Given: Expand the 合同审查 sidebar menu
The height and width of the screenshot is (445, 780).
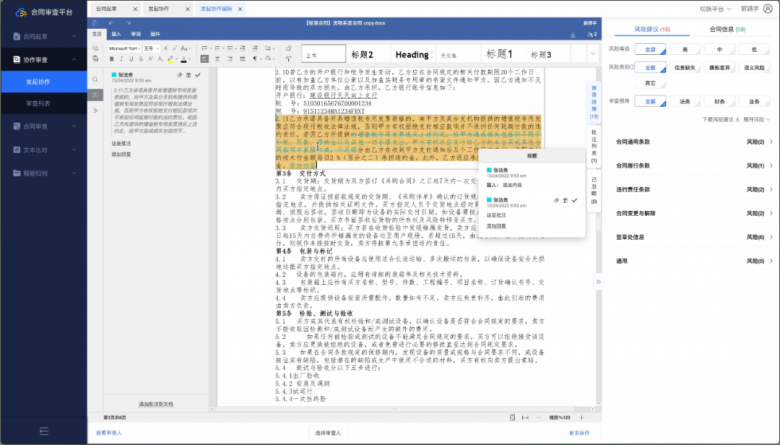Looking at the screenshot, I should [x=44, y=126].
